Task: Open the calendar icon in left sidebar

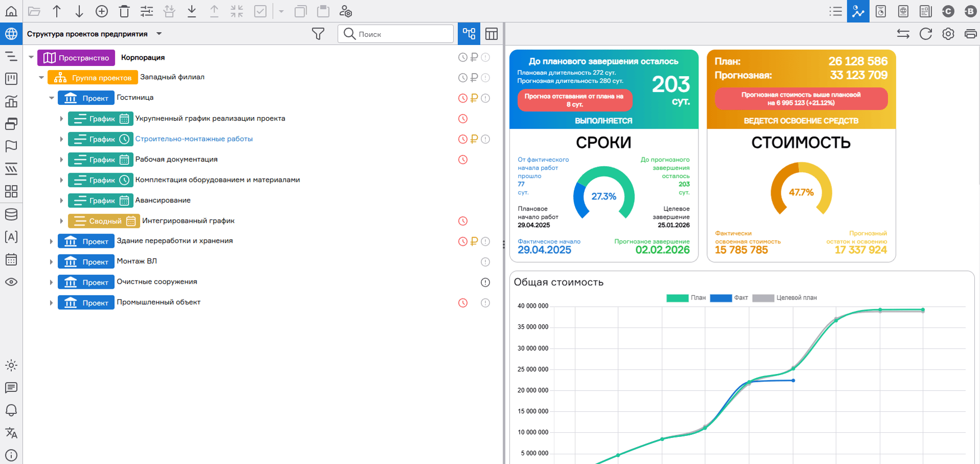Action: [x=11, y=260]
